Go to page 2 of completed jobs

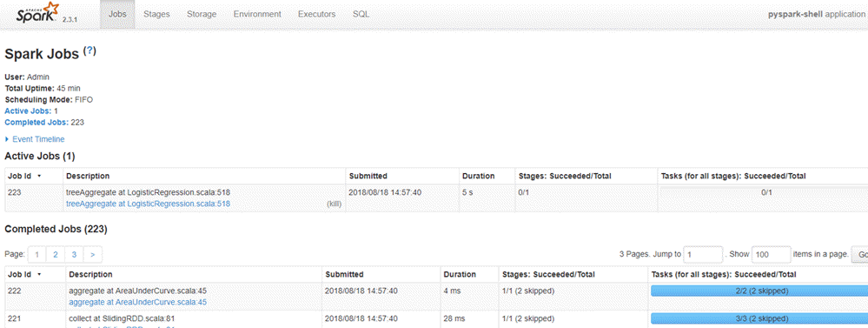pos(56,254)
